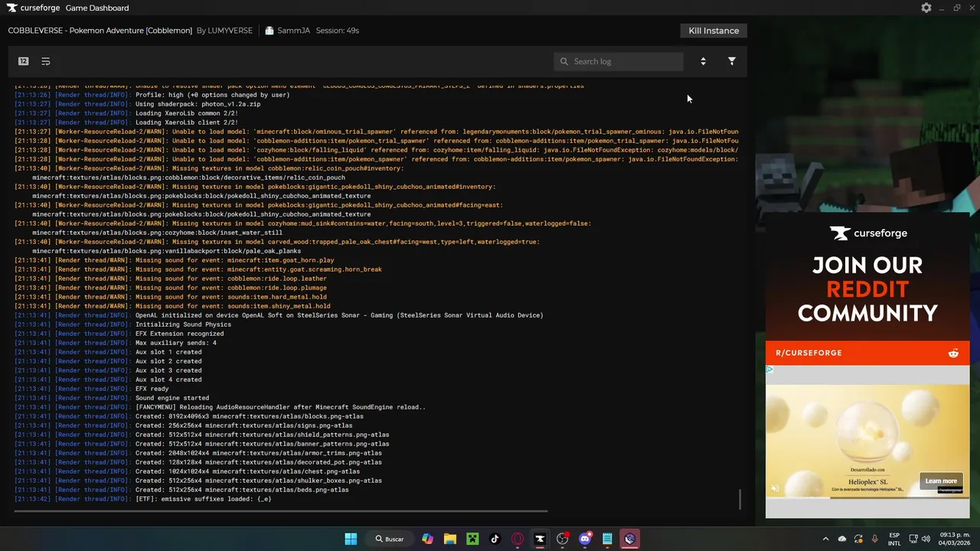The image size is (980, 551).
Task: Switch to the Cobblemon game taskbar icon
Action: tap(630, 539)
